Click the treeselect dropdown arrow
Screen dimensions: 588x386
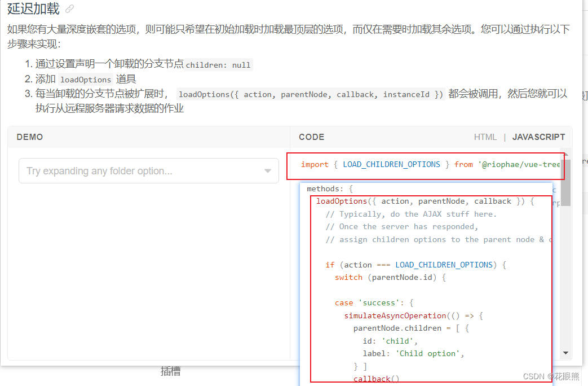pyautogui.click(x=267, y=171)
